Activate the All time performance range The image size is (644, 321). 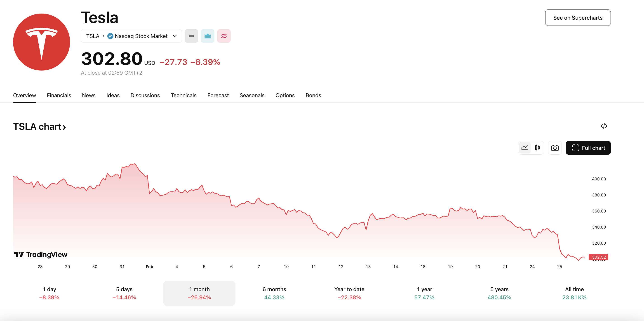coord(574,293)
